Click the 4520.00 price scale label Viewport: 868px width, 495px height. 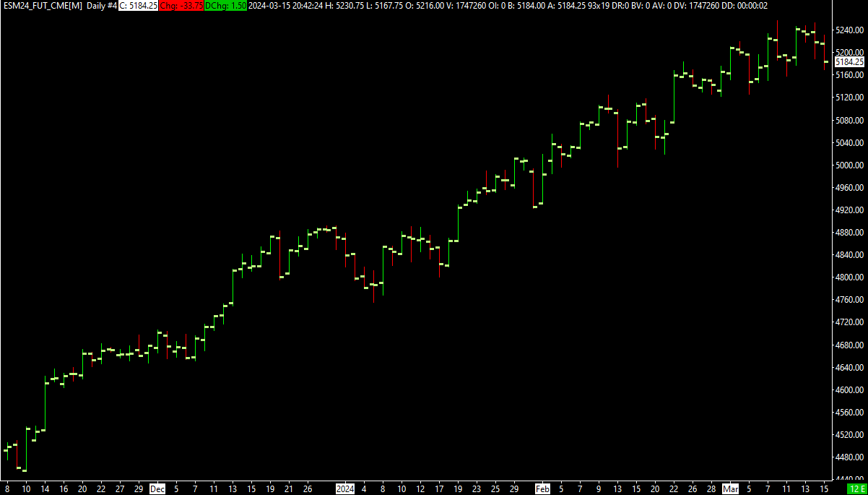pyautogui.click(x=850, y=435)
